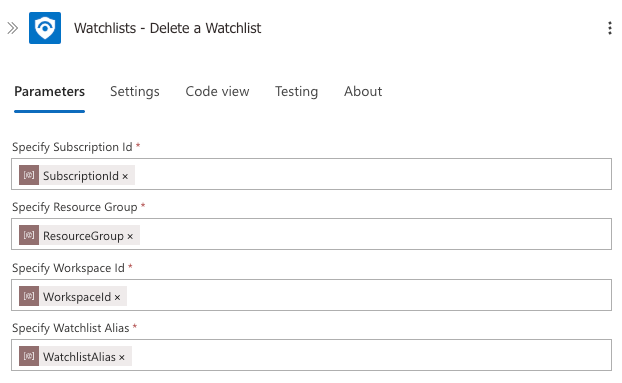Open the About tab

363,92
